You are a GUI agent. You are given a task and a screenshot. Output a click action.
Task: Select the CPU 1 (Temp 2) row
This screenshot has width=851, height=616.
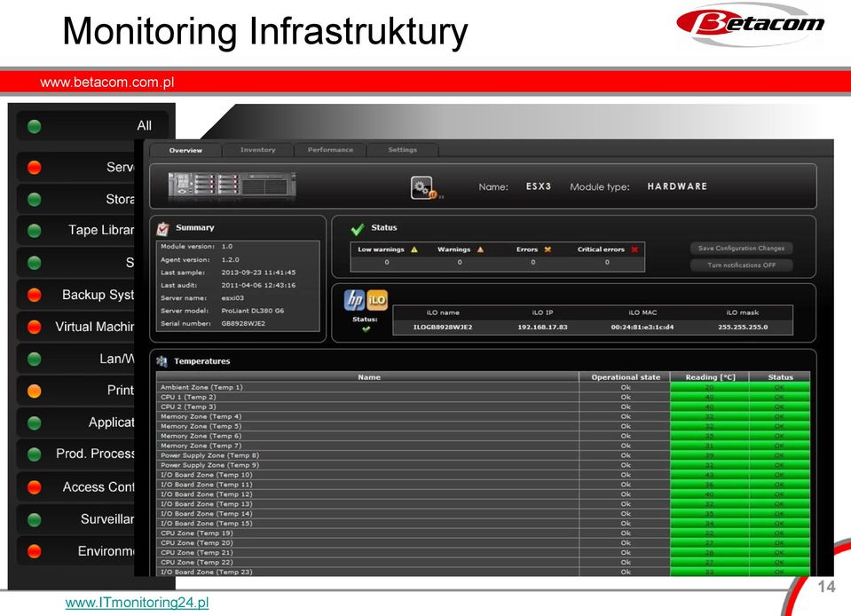[483, 398]
